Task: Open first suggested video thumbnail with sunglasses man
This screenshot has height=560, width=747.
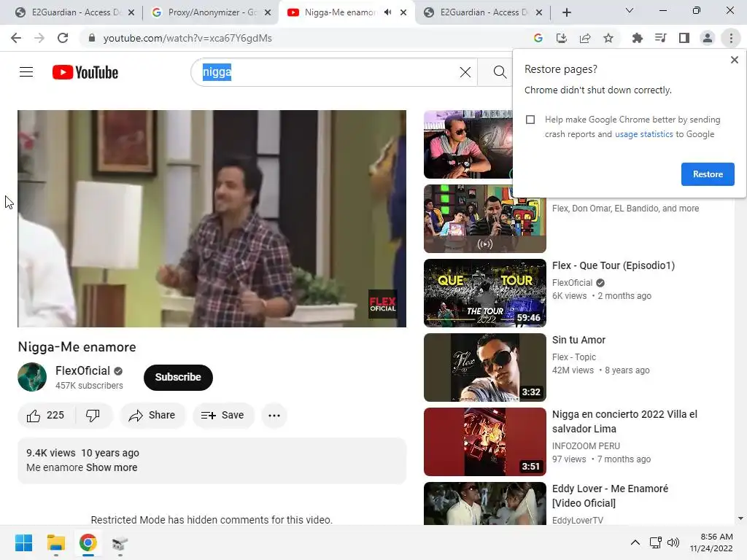Action: (468, 144)
